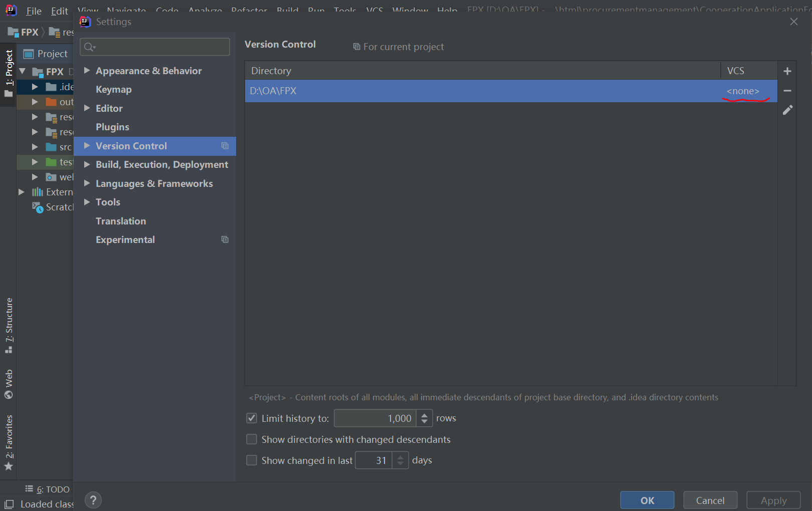Select Experimental settings page
Image resolution: width=812 pixels, height=511 pixels.
125,240
